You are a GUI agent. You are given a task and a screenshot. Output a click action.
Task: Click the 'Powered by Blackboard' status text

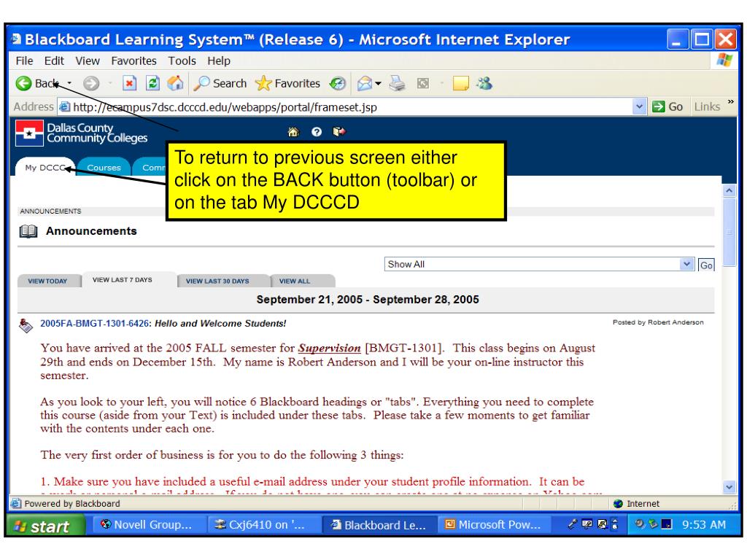(72, 504)
